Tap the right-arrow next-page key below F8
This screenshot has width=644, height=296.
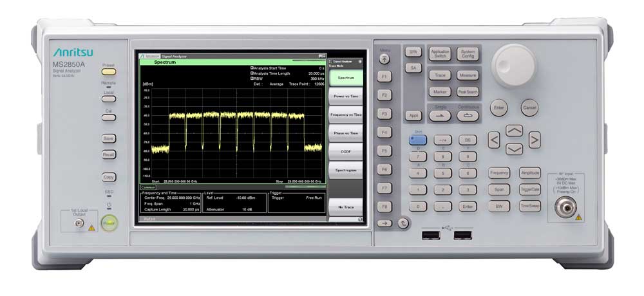pos(384,224)
